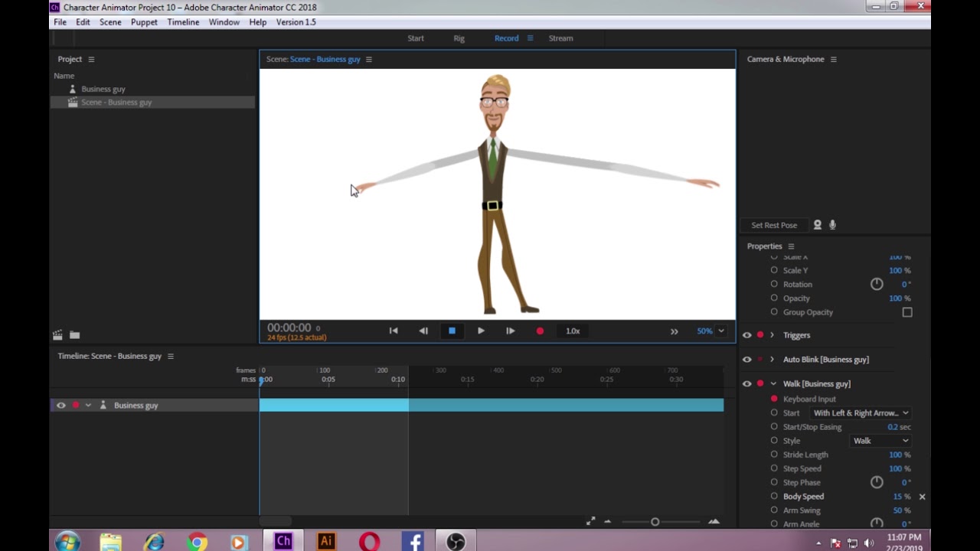This screenshot has width=980, height=551.
Task: Go to the start of the scene
Action: point(394,331)
